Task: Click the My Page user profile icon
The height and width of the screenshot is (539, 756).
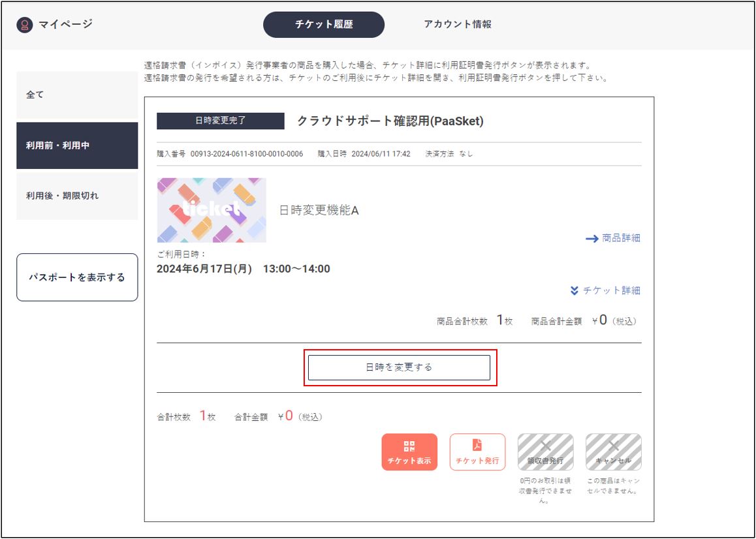Action: pos(25,25)
